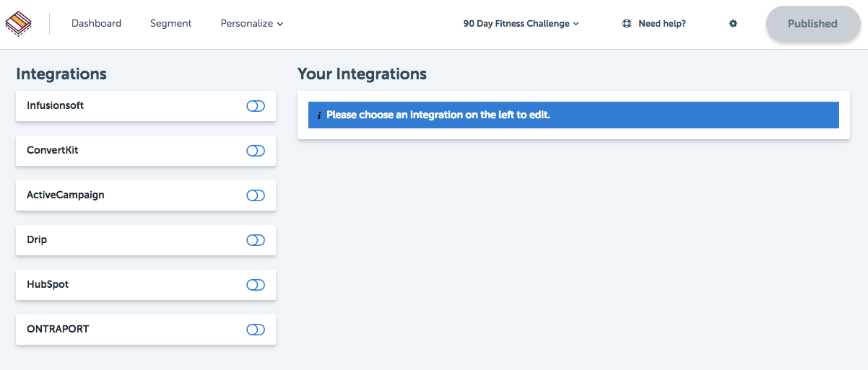Open the 90 Day Fitness Challenge dropdown

tap(521, 24)
